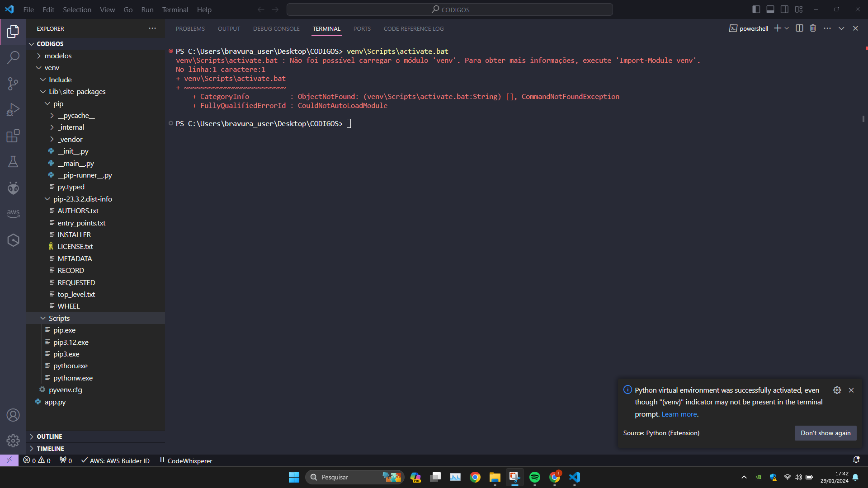Open the launch profile dropdown next to new terminal
Image resolution: width=868 pixels, height=488 pixels.
pyautogui.click(x=787, y=28)
